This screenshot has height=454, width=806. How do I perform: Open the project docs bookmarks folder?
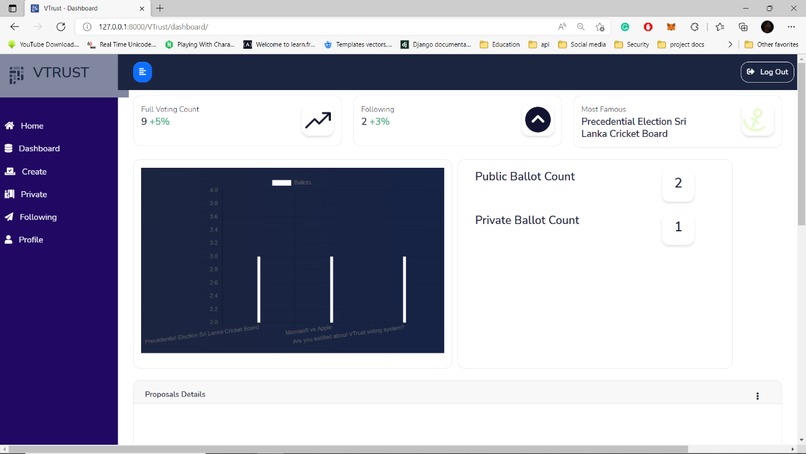tap(681, 45)
